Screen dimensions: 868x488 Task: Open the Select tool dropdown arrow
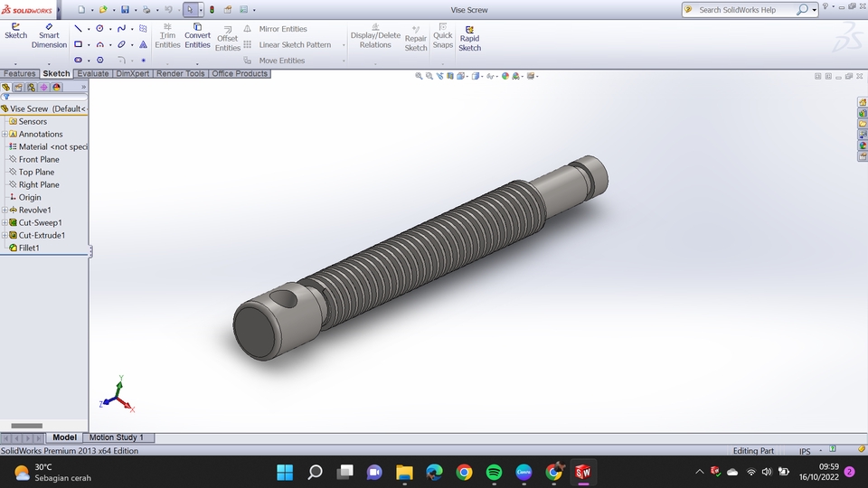201,9
